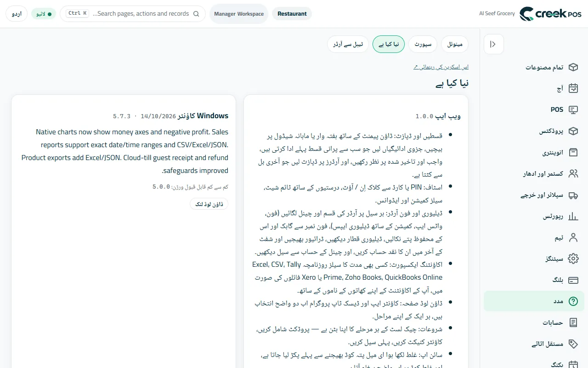The image size is (588, 368).
Task: Click the bar chart icon beside رپورٹس
Action: click(x=573, y=216)
